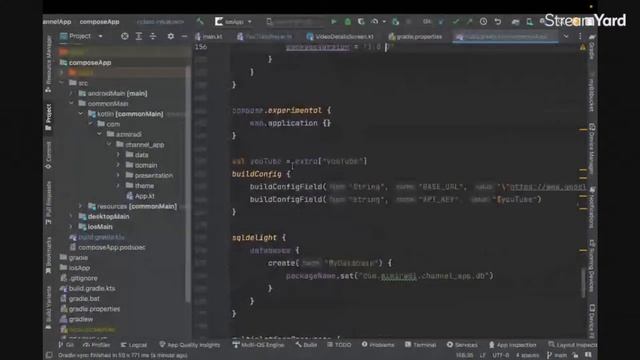Image resolution: width=640 pixels, height=360 pixels.
Task: Click Collapse All in Project panel
Action: click(153, 36)
